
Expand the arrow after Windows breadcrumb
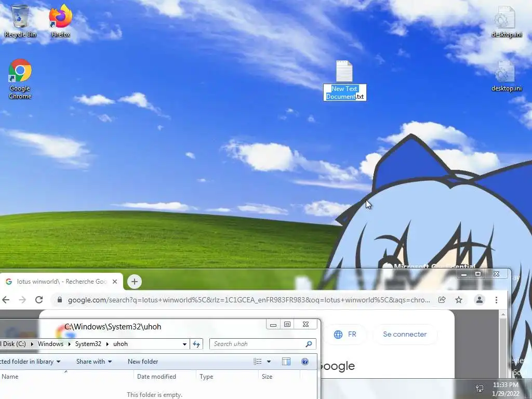pos(70,344)
